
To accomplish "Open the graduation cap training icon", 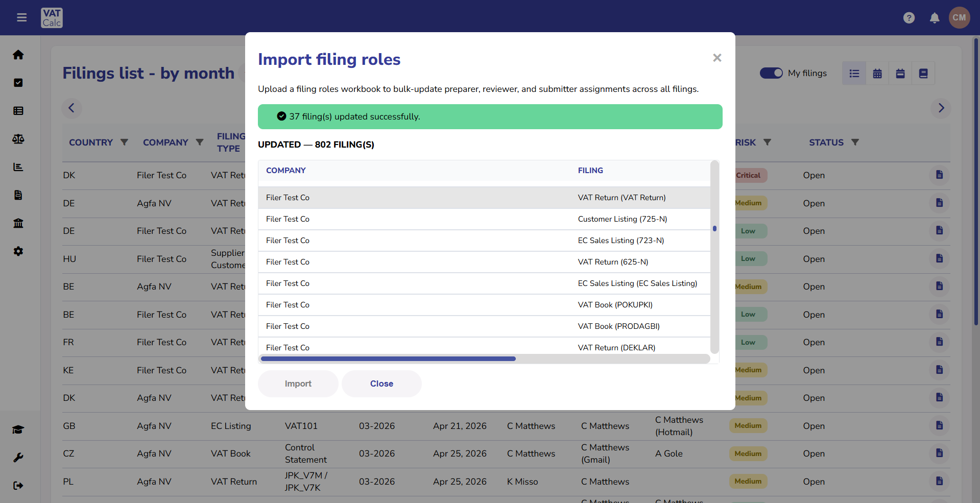I will (18, 429).
